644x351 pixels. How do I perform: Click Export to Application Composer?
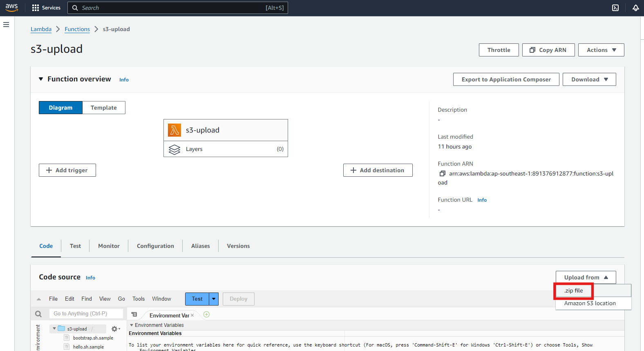(506, 79)
